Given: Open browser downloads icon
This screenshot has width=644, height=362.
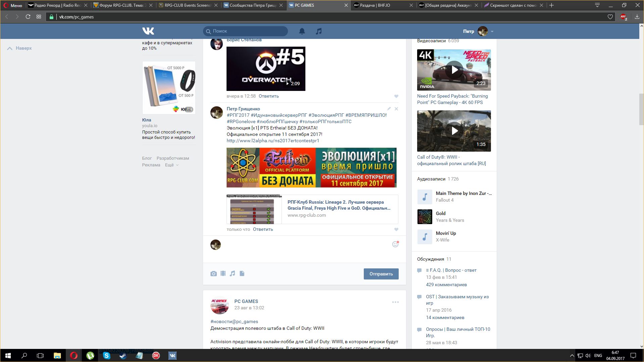Looking at the screenshot, I should pyautogui.click(x=637, y=17).
